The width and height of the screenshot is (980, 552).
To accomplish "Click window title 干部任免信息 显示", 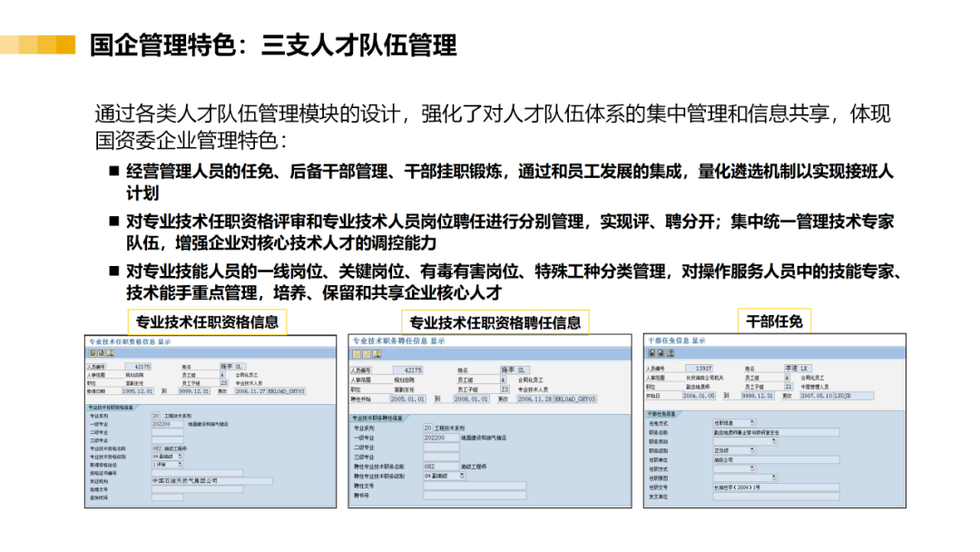I will tap(676, 340).
